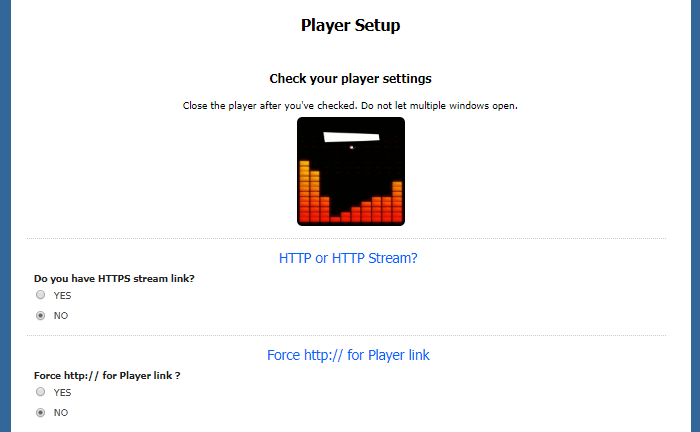Viewport: 700px width, 432px height.
Task: Select YES to force http:// for Player link
Action: [41, 391]
